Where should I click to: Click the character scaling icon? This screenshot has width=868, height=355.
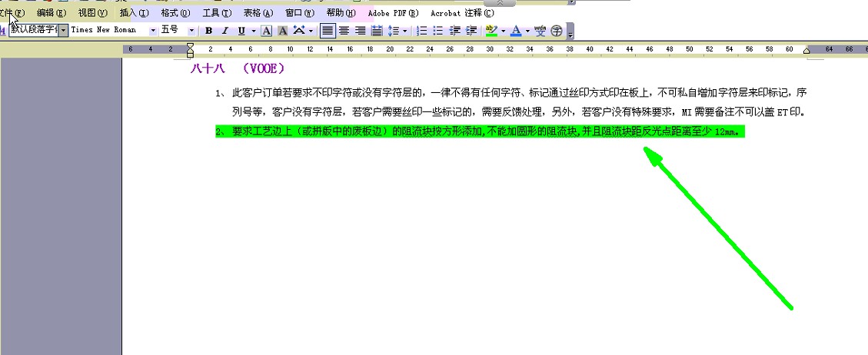(x=299, y=31)
